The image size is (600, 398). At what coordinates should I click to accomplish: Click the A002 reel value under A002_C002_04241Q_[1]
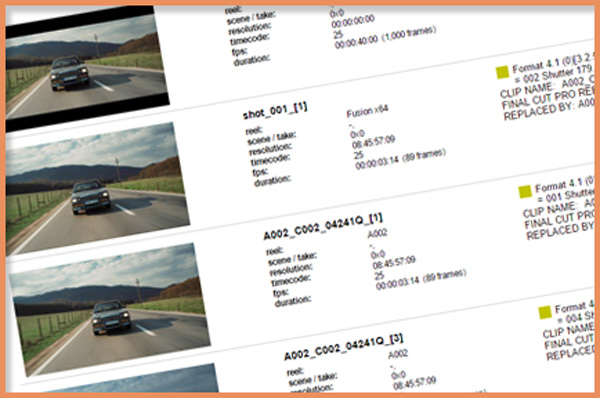tap(377, 233)
